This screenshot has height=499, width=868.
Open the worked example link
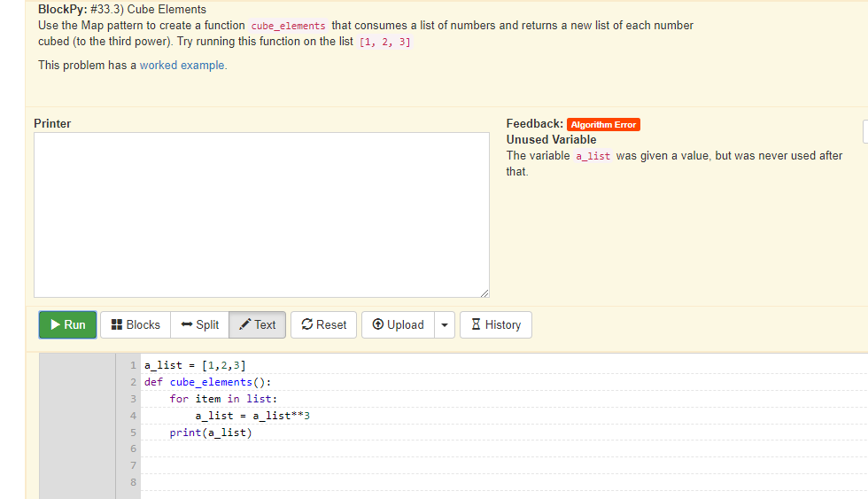182,66
